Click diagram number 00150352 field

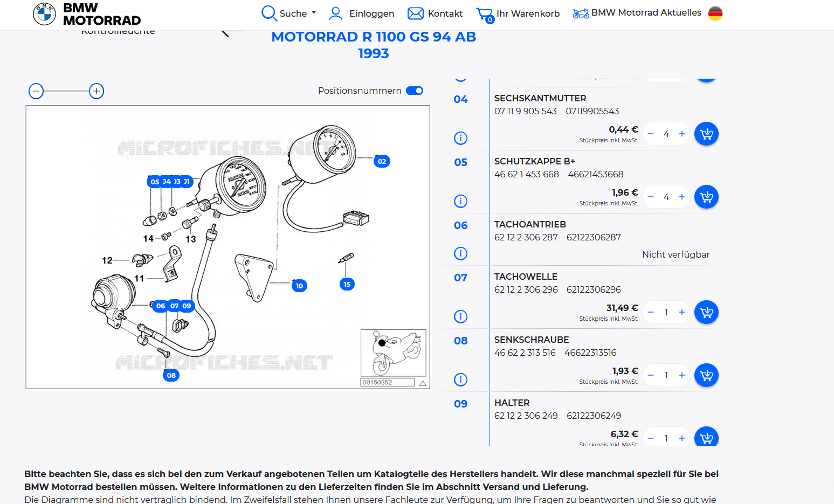(x=388, y=382)
